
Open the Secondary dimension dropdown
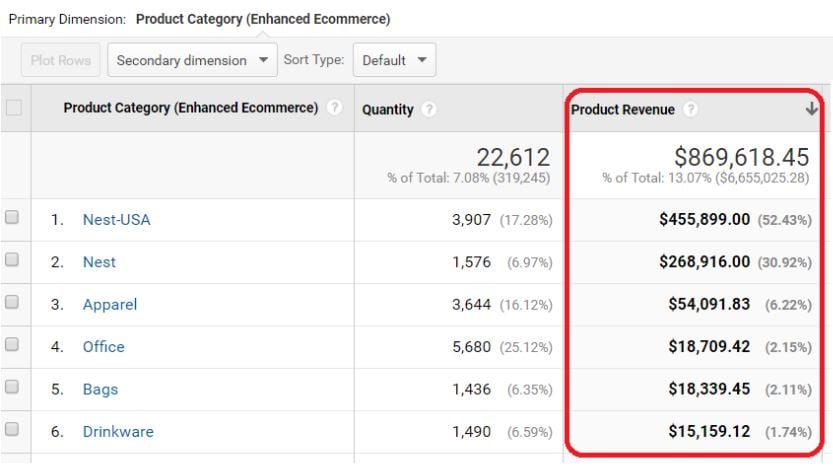pos(192,60)
